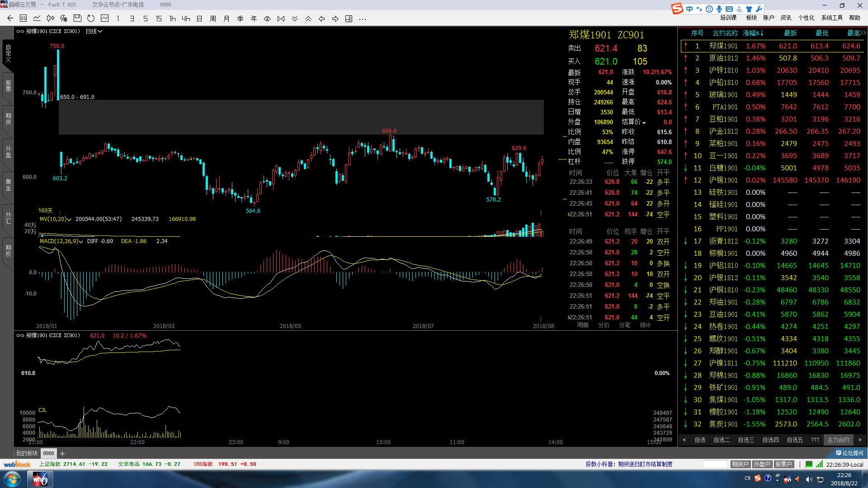Click the split window layout icon
Screen dimensions: 868x488
tap(349, 19)
